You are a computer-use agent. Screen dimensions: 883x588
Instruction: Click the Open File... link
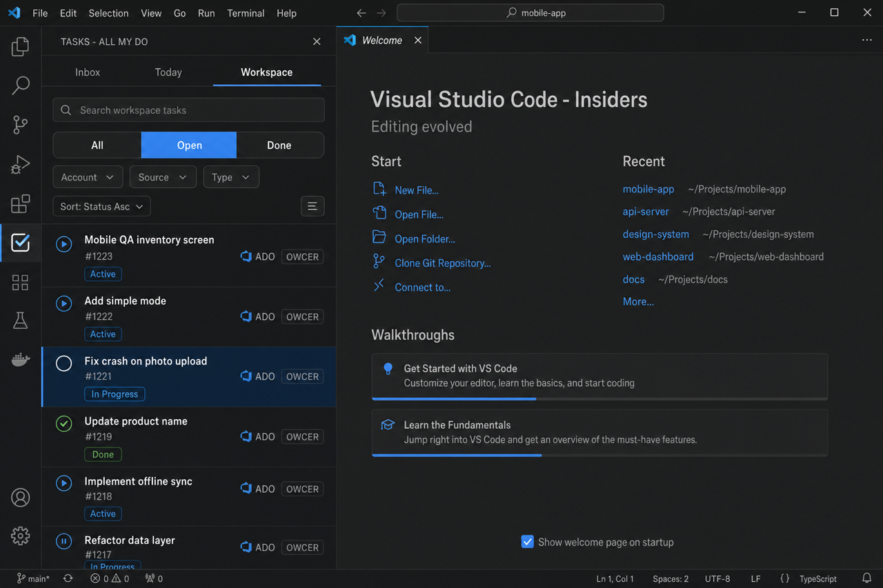click(x=419, y=214)
